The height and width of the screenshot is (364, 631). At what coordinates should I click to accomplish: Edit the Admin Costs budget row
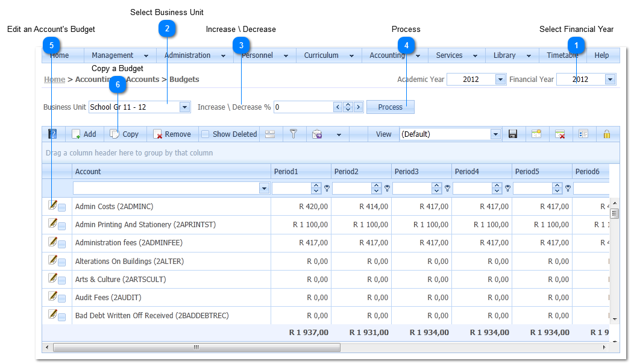[53, 206]
